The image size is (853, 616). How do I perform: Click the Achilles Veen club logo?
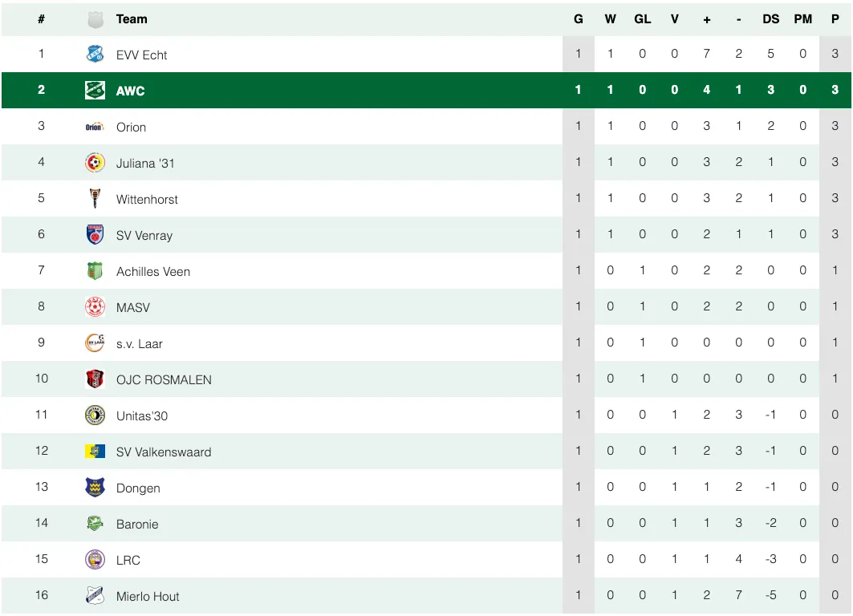click(95, 271)
